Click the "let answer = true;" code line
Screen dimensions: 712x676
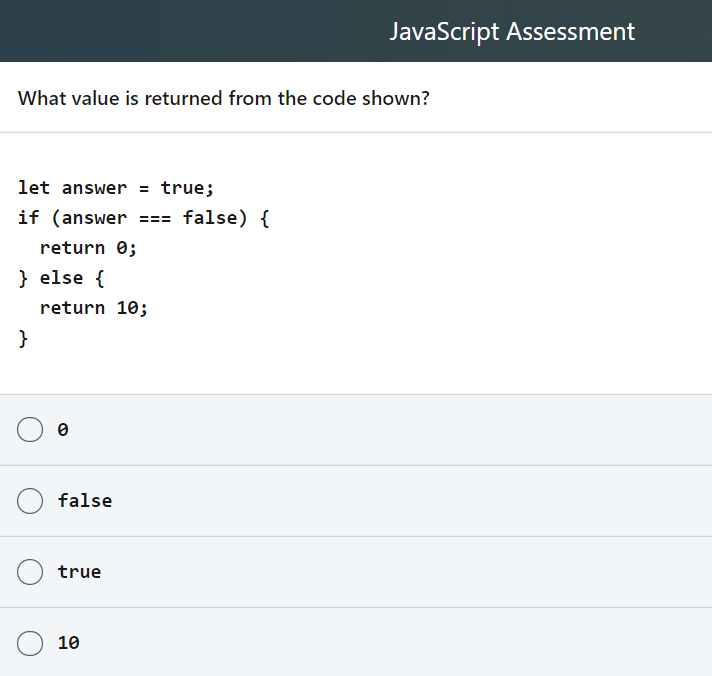pyautogui.click(x=116, y=188)
